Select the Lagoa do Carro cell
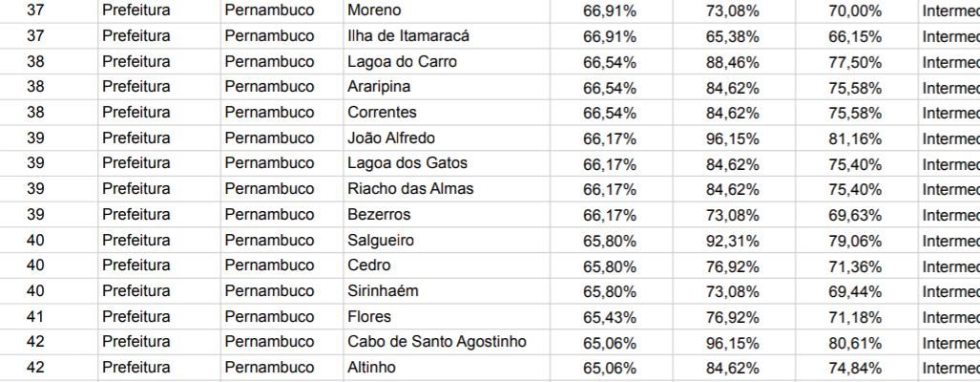Image resolution: width=980 pixels, height=382 pixels. pyautogui.click(x=447, y=62)
